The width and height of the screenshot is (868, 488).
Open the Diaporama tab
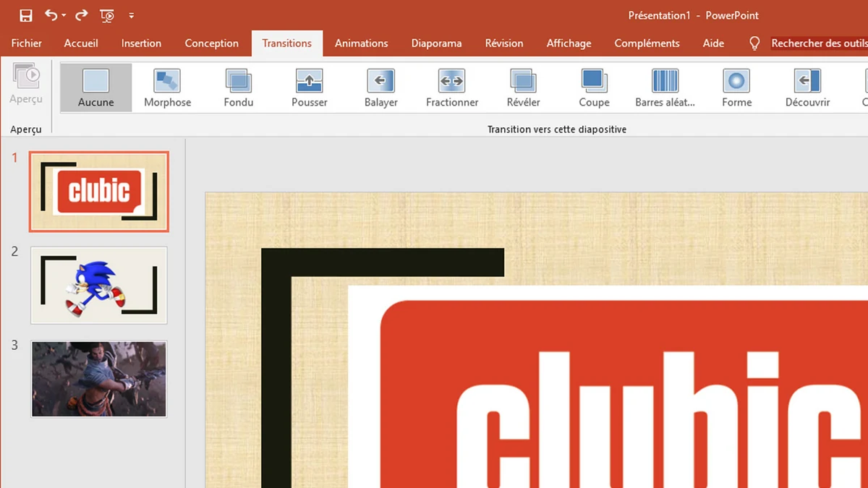pyautogui.click(x=436, y=43)
